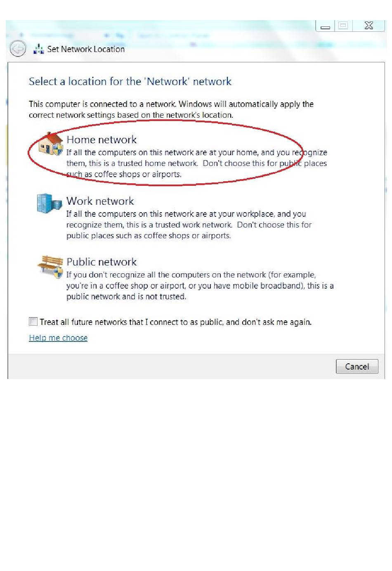Image resolution: width=392 pixels, height=571 pixels.
Task: Click the Set Network Location title text
Action: 86,49
